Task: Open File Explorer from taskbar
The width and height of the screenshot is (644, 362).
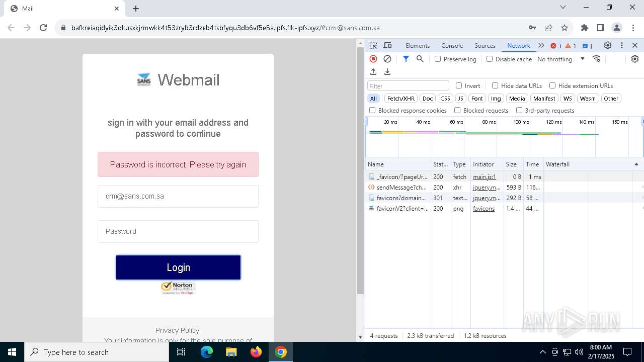Action: coord(231,352)
